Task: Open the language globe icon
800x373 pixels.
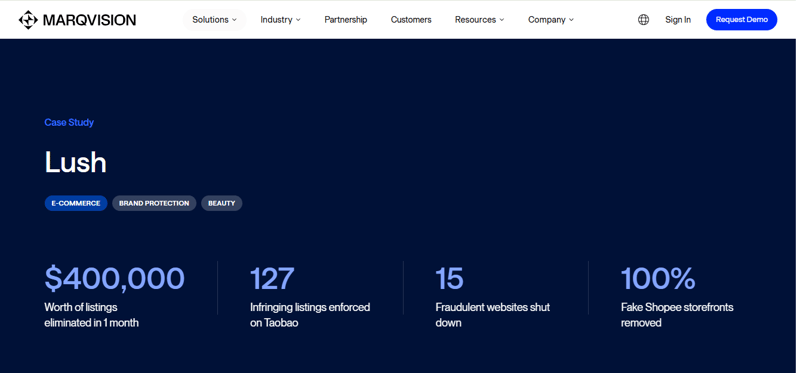Action: coord(643,20)
